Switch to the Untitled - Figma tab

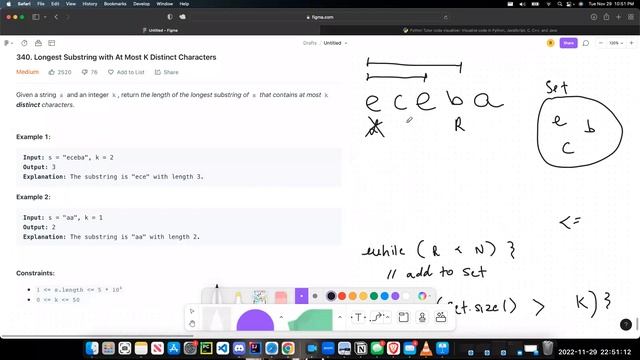[x=160, y=30]
